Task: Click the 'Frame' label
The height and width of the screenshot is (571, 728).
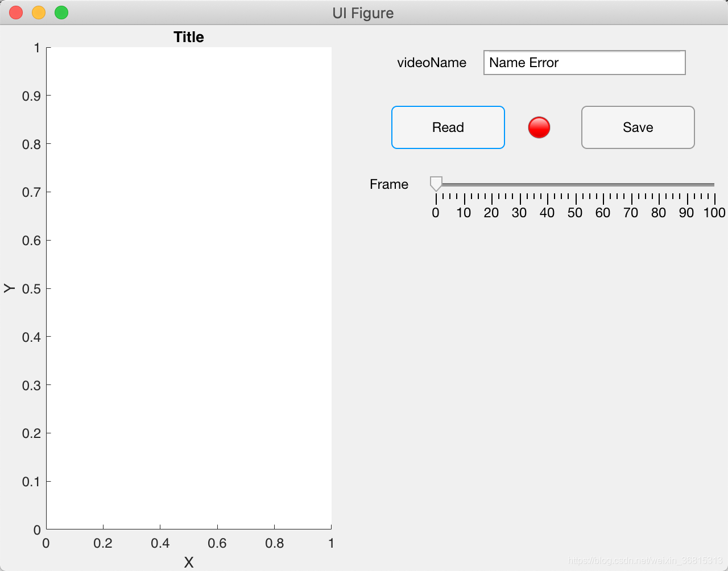Action: click(x=389, y=184)
